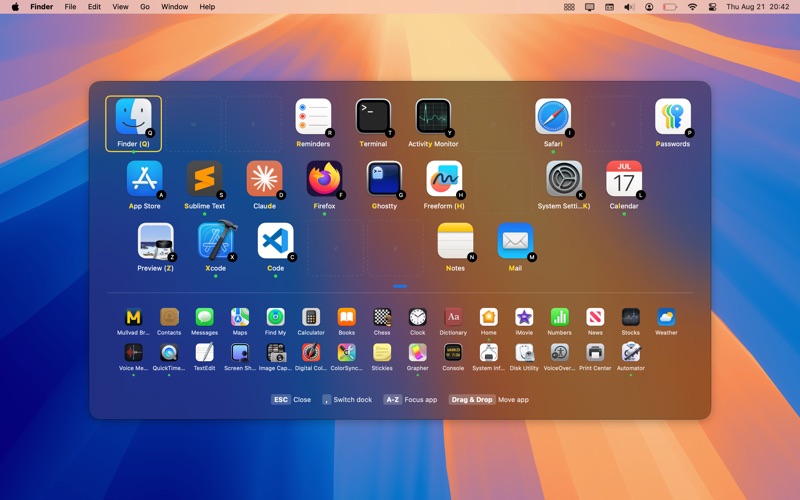Launch the Numbers spreadsheet app
This screenshot has height=500, width=800.
(x=560, y=317)
